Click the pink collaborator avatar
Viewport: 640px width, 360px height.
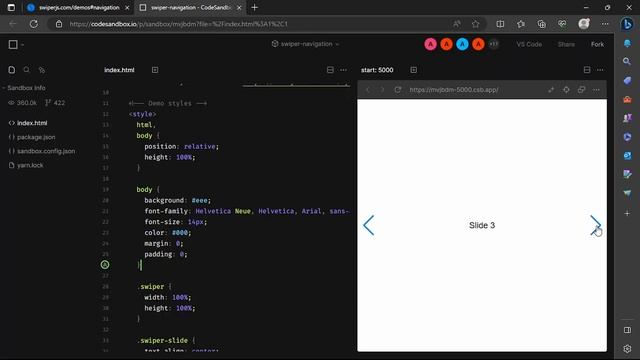[430, 44]
